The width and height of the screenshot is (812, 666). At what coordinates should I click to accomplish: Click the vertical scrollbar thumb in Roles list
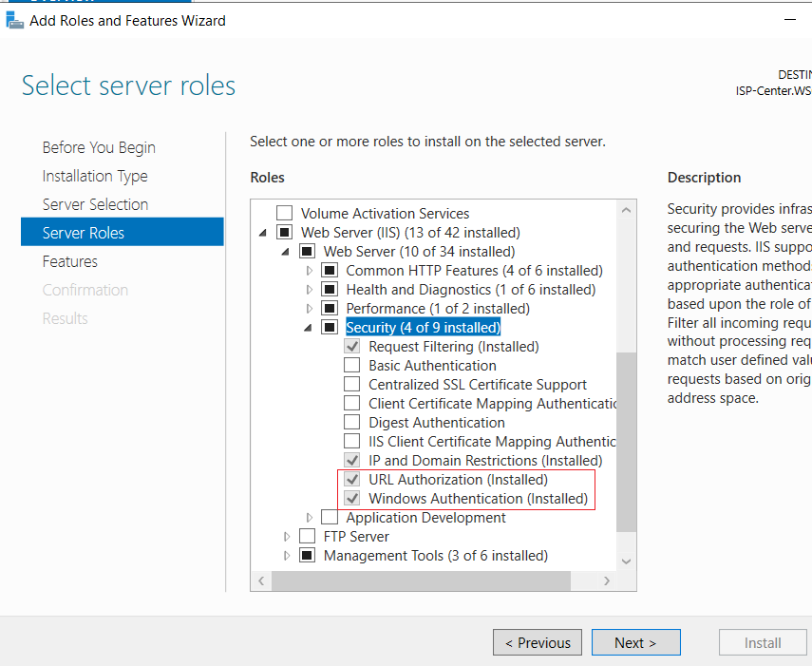point(626,442)
